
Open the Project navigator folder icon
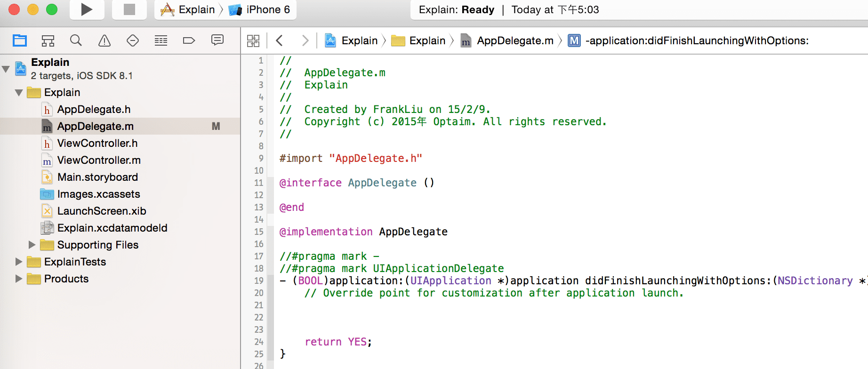(x=20, y=41)
